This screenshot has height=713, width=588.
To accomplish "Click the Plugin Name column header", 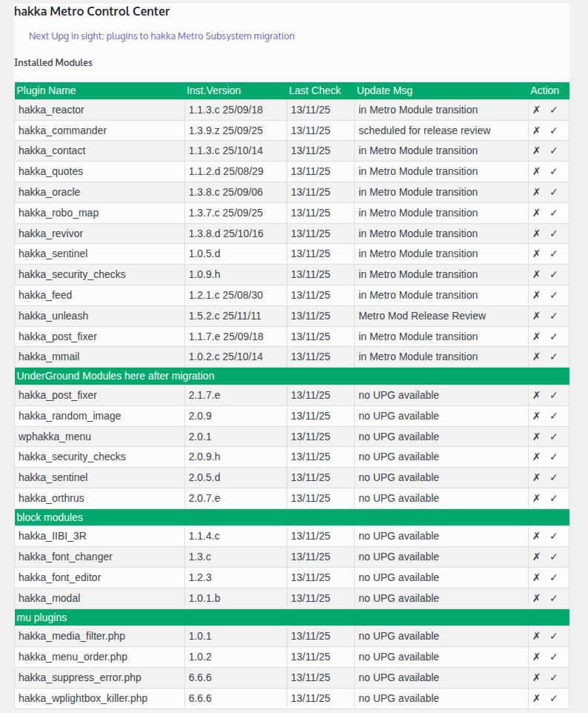I will click(46, 90).
